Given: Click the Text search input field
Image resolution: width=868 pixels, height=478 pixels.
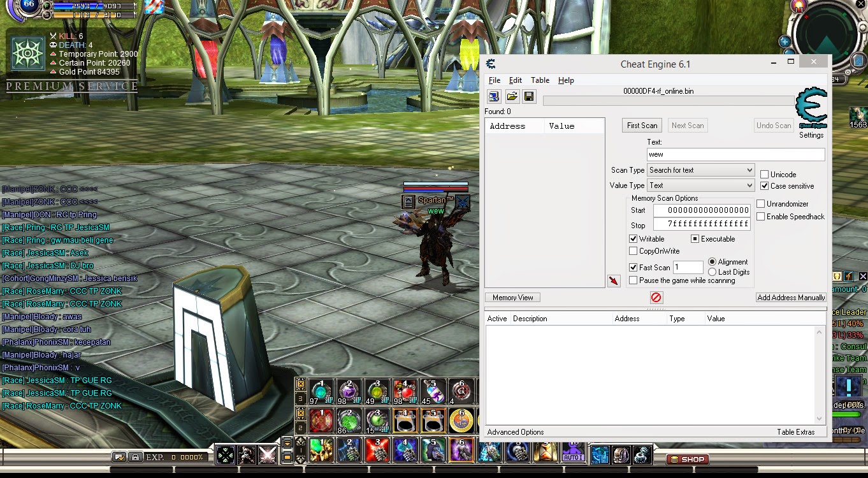Looking at the screenshot, I should click(736, 154).
